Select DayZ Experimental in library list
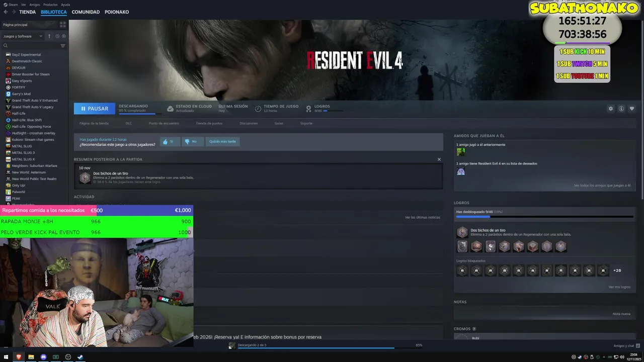 pos(26,54)
